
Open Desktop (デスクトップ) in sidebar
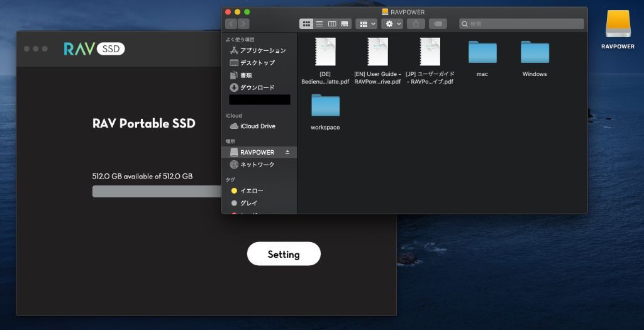[x=259, y=63]
